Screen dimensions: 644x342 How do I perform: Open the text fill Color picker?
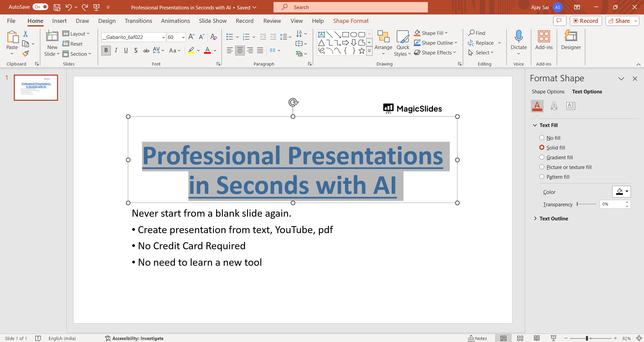click(x=621, y=191)
